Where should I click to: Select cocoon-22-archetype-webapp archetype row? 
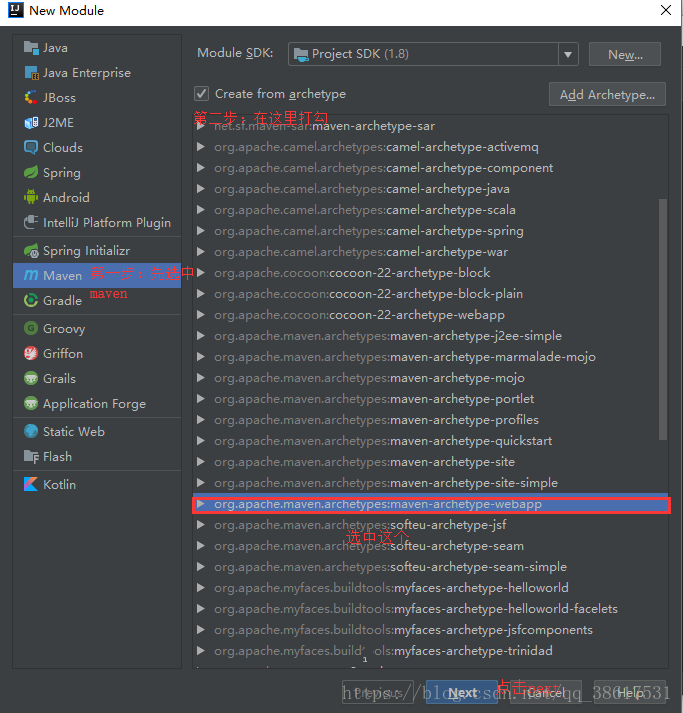tap(430, 315)
